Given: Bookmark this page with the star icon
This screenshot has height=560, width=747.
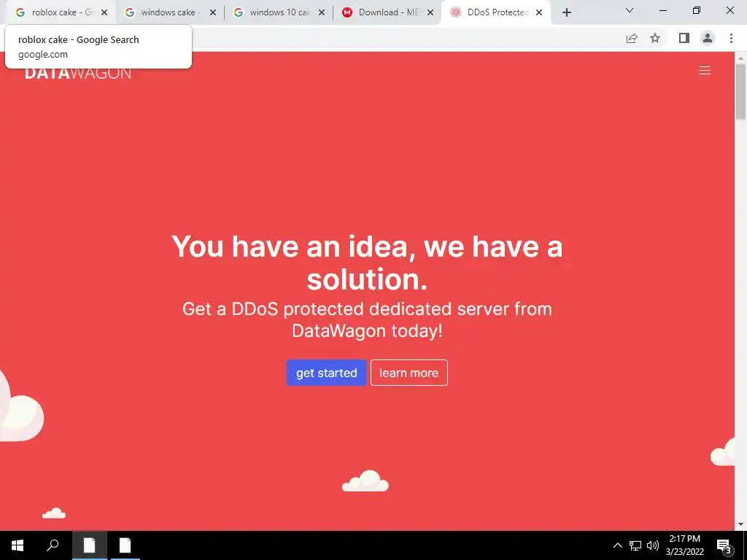Looking at the screenshot, I should point(655,38).
